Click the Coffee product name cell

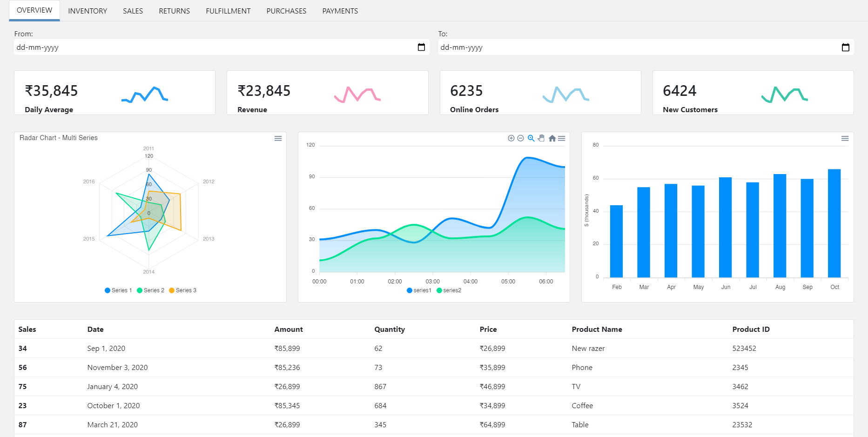tap(582, 405)
